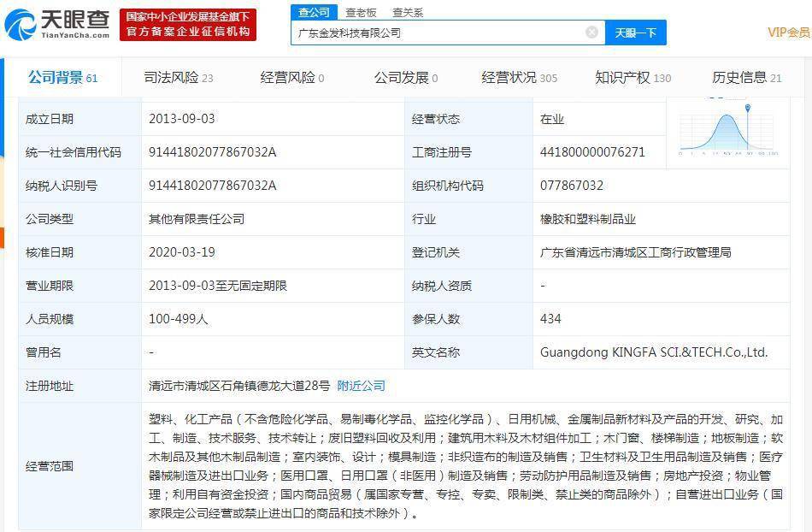Click the marker pin on the distribution chart
The width and height of the screenshot is (812, 532).
coord(747,109)
